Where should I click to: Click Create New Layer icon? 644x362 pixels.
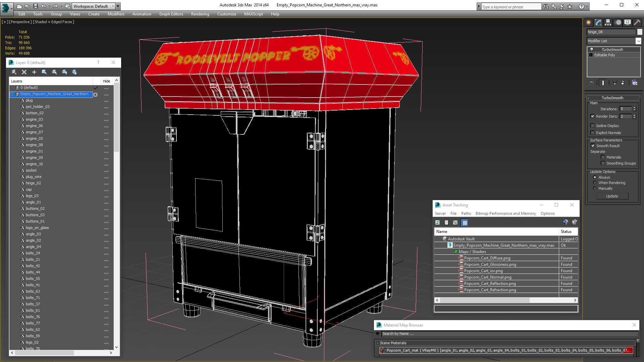14,72
